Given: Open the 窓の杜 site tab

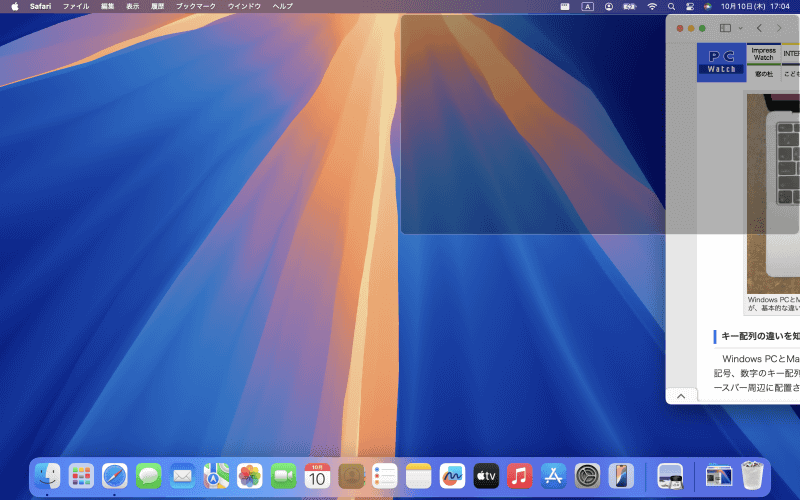Looking at the screenshot, I should 764,73.
